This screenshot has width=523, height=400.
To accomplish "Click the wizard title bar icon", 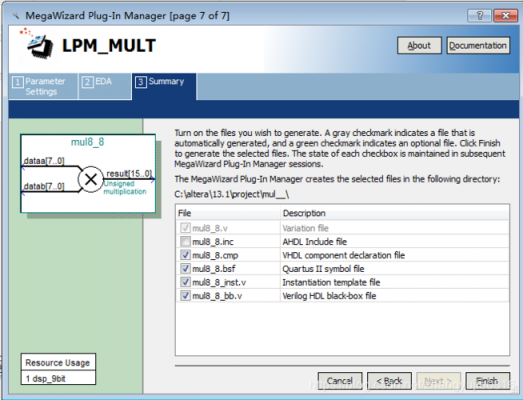I will point(16,16).
